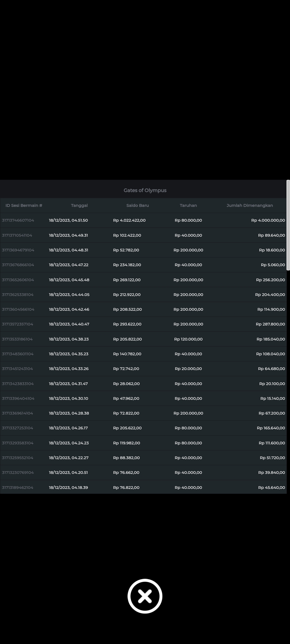This screenshot has height=644, width=290.
Task: Open session ID 31713189462104
Action: 18,488
